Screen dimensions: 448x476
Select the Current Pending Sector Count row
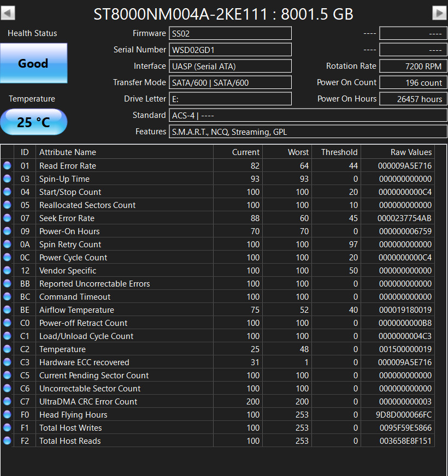[217, 375]
